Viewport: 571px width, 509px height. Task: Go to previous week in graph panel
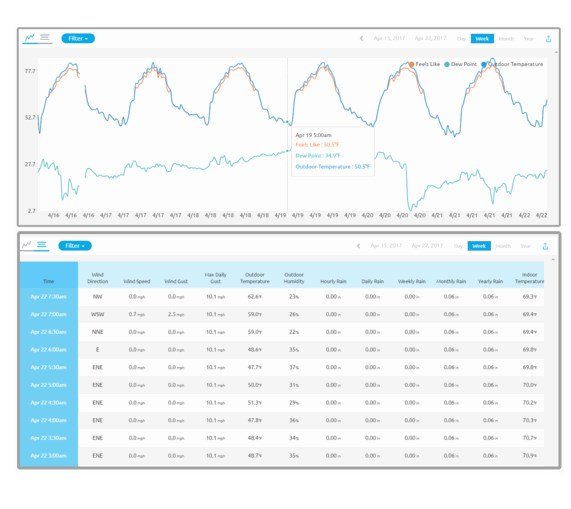click(361, 38)
